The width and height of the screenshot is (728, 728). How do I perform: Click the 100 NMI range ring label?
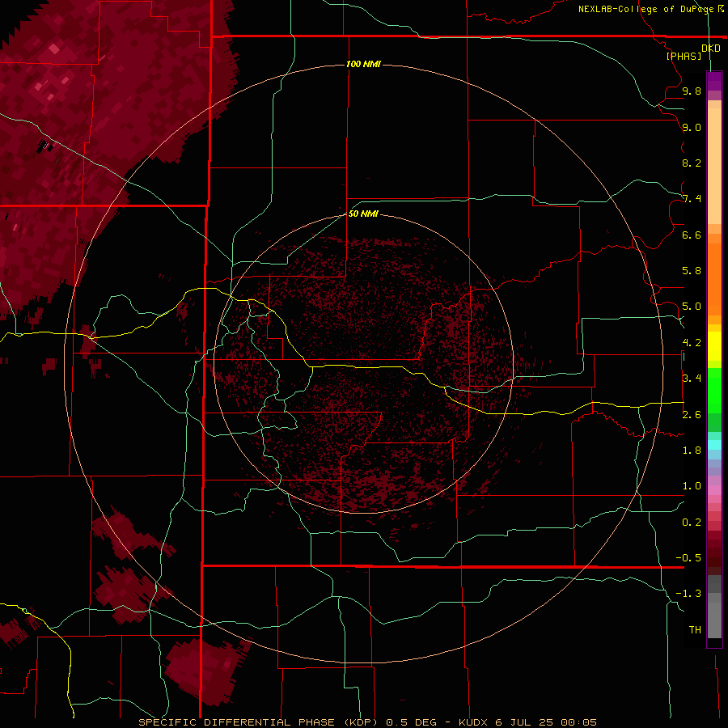point(363,64)
